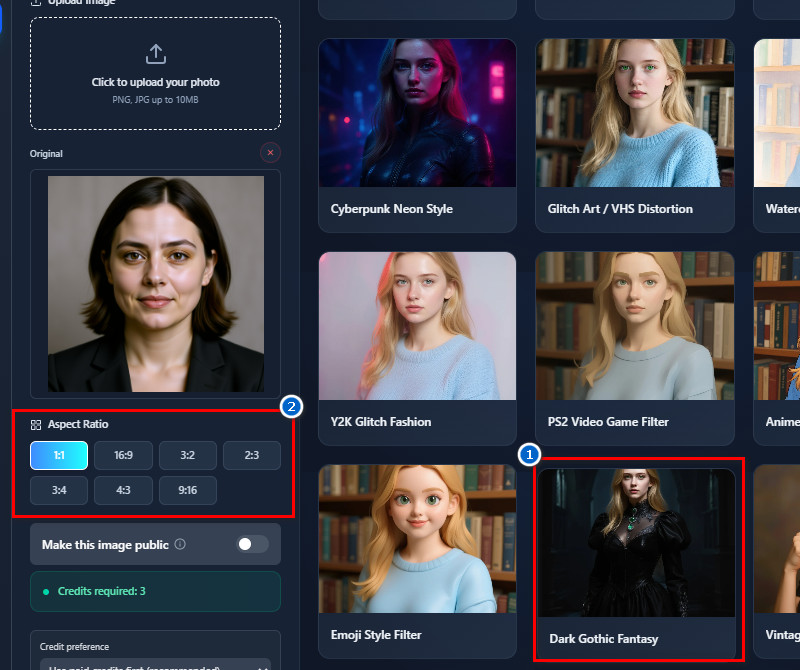
Task: Choose the Emoji Style Filter thumbnail
Action: click(x=417, y=539)
